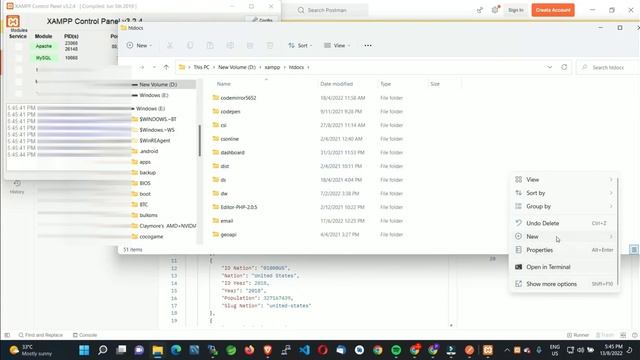Open XAMPP icon in the taskbar
The image size is (640, 360).
488,350
